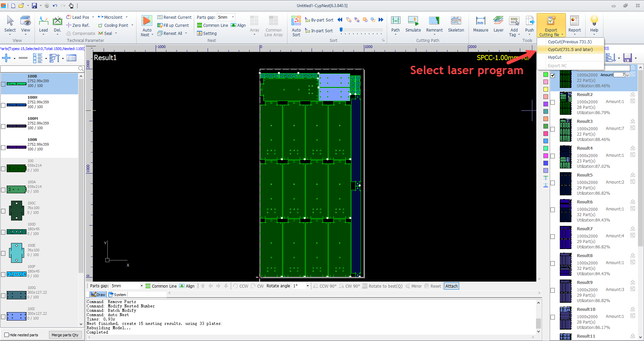Switch to the System tab
Screen dimensions: 644x341
(x=117, y=294)
